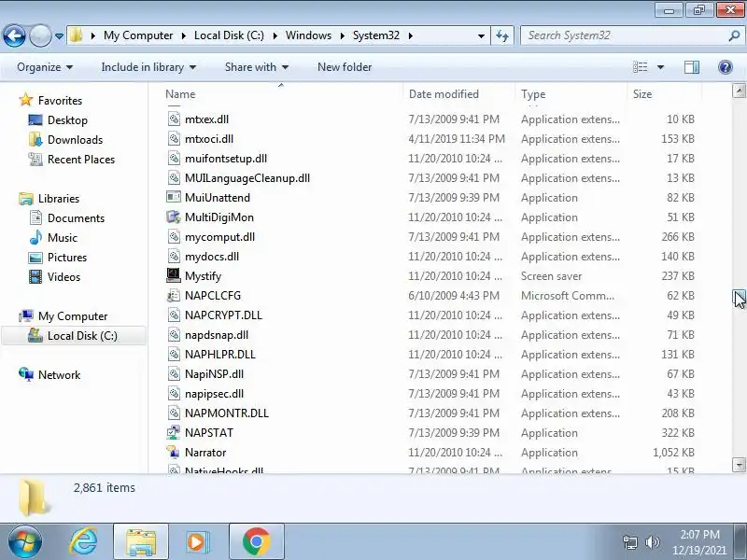Select file MUILanguageCleanup.dll
This screenshot has height=560, width=747.
tap(247, 178)
